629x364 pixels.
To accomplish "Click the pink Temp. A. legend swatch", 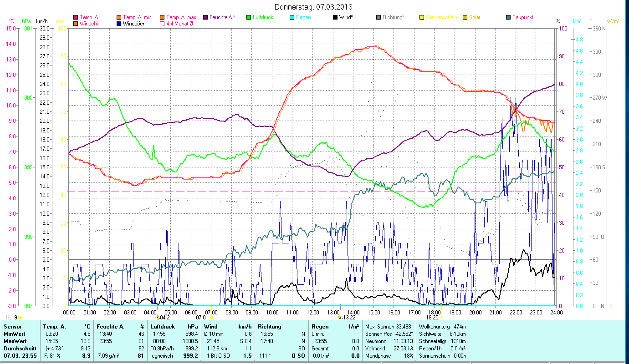I will pos(76,17).
